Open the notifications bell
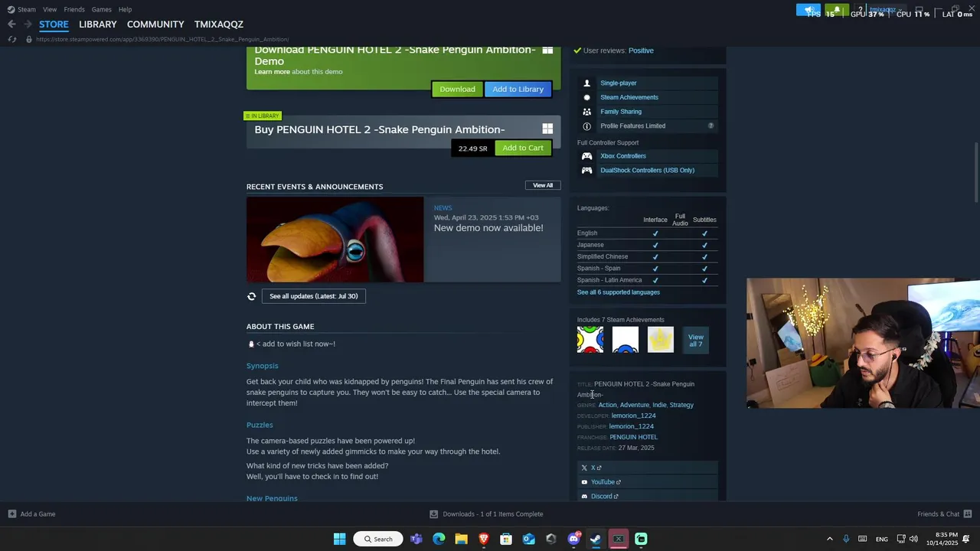This screenshot has height=551, width=980. [837, 10]
